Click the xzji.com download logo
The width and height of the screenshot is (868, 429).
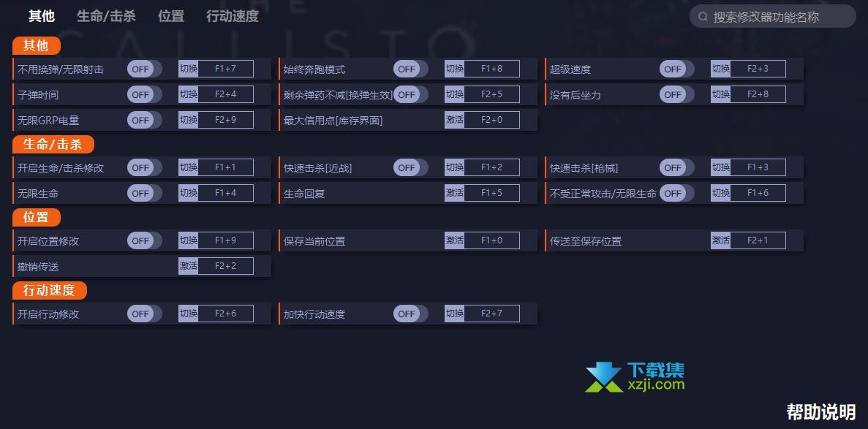coord(635,376)
